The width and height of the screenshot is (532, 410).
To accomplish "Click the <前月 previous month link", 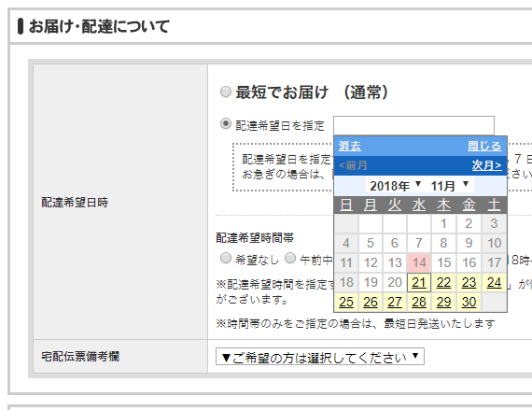I will pyautogui.click(x=353, y=165).
